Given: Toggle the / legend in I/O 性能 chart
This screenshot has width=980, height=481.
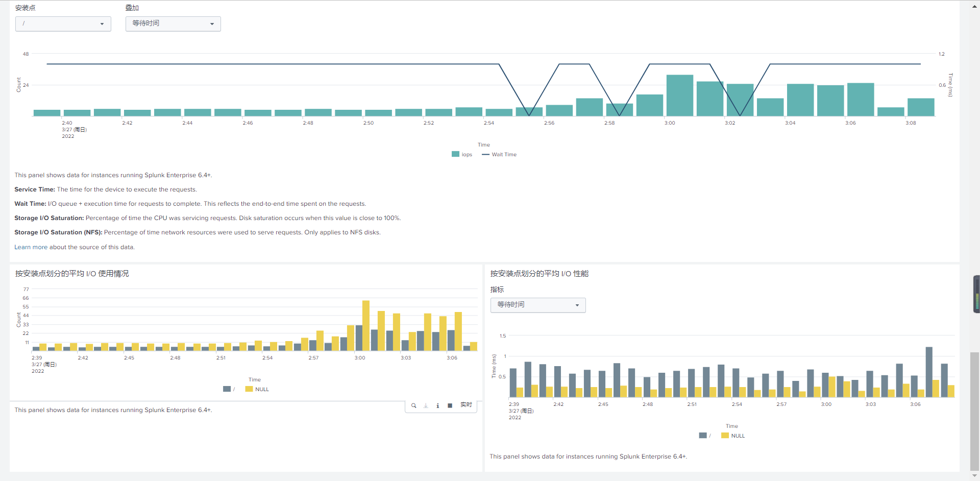Looking at the screenshot, I should (705, 436).
